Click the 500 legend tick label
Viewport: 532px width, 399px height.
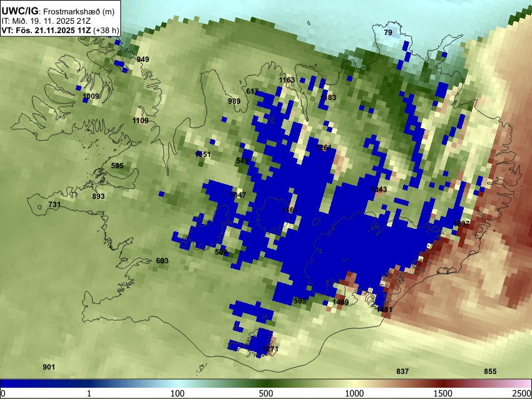[266, 393]
